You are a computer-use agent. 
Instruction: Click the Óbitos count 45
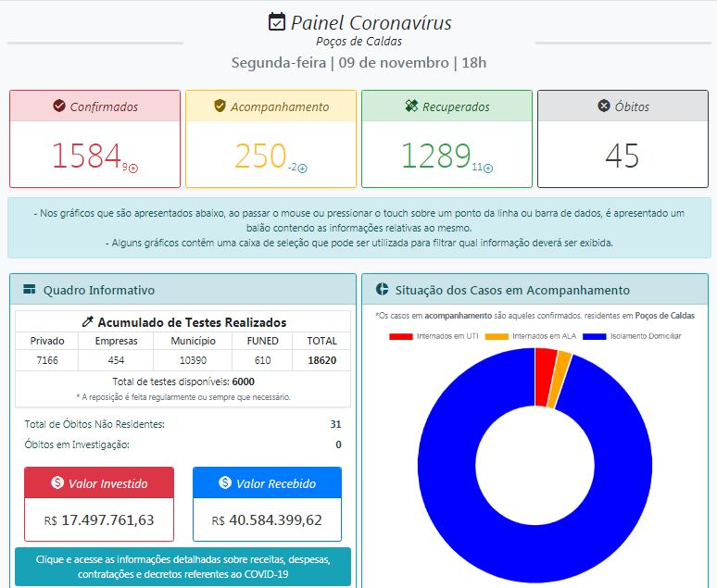coord(623,156)
